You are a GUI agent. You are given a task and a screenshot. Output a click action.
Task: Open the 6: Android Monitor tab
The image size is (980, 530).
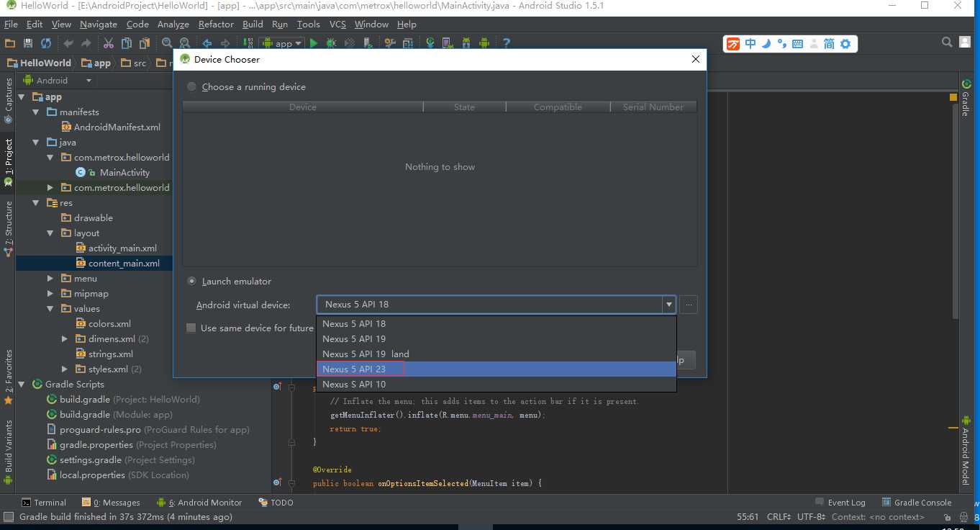coord(199,503)
